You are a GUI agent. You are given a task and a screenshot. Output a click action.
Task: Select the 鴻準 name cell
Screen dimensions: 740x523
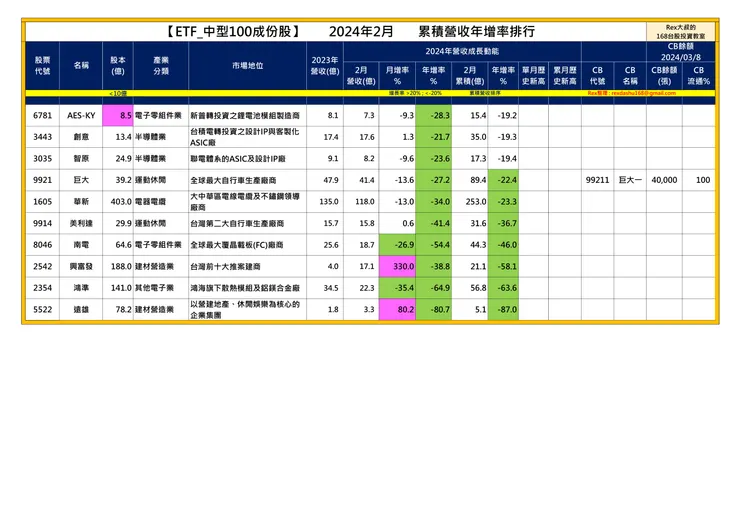[81, 288]
